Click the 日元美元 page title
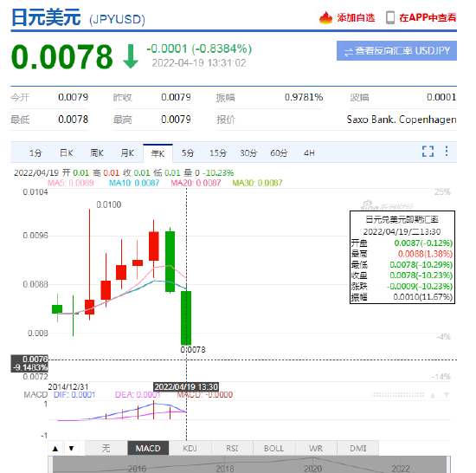Screen dimensions: 476x473 (x=46, y=17)
